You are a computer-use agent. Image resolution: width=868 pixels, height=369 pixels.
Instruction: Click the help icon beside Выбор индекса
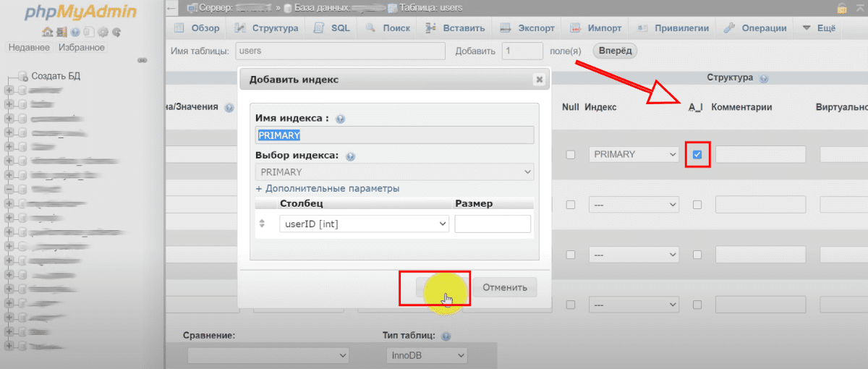pyautogui.click(x=350, y=156)
